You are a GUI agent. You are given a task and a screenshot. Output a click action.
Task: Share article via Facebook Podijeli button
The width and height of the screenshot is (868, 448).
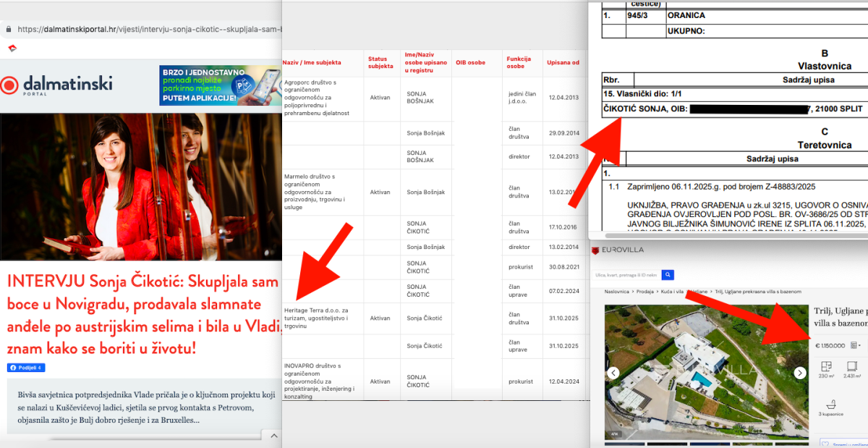tap(26, 368)
